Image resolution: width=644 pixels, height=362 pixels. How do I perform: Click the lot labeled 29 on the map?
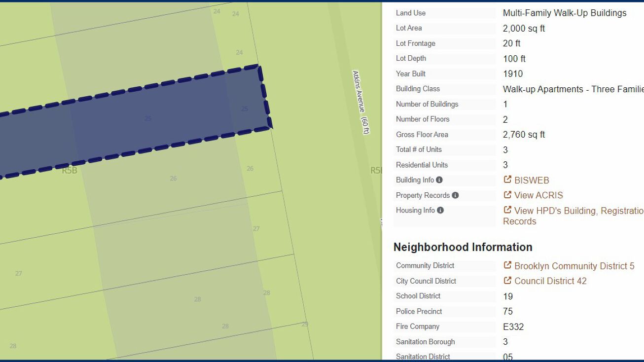pyautogui.click(x=305, y=324)
